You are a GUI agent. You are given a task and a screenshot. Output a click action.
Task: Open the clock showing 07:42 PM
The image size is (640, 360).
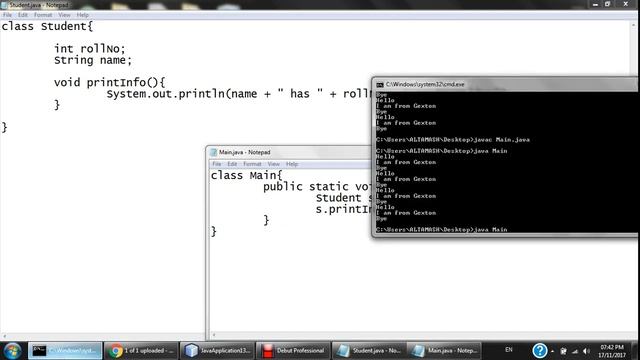612,351
